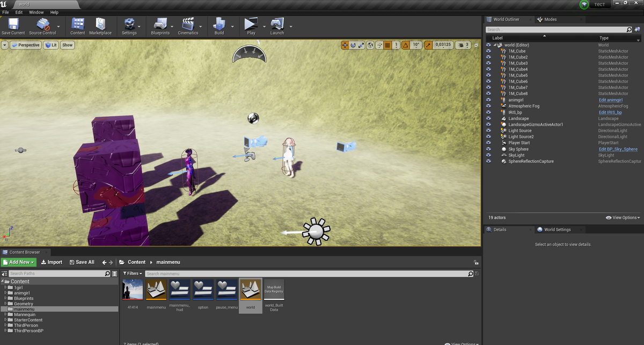The height and width of the screenshot is (345, 644).
Task: Toggle visibility of Atmospheric Fog
Action: tap(488, 106)
